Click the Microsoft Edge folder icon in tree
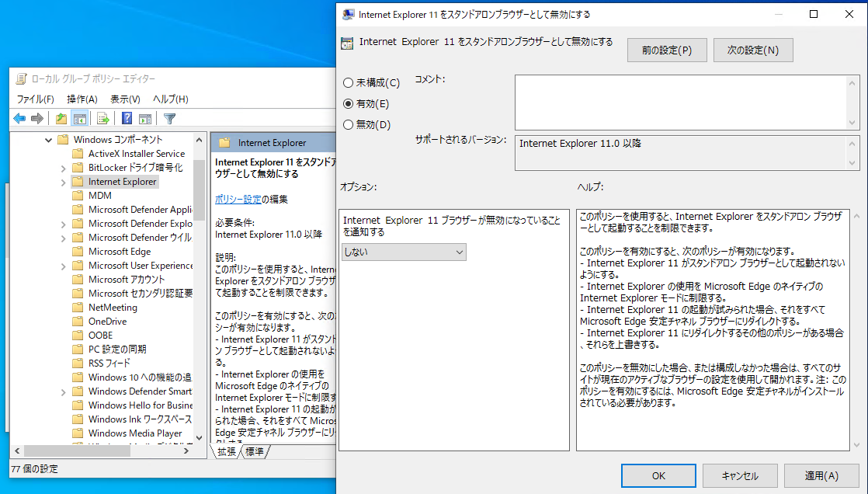 pyautogui.click(x=78, y=252)
